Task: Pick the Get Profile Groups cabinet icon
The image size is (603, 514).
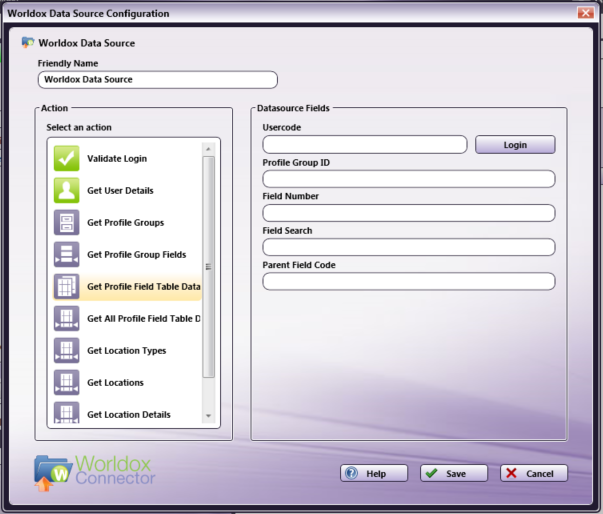Action: (x=67, y=222)
